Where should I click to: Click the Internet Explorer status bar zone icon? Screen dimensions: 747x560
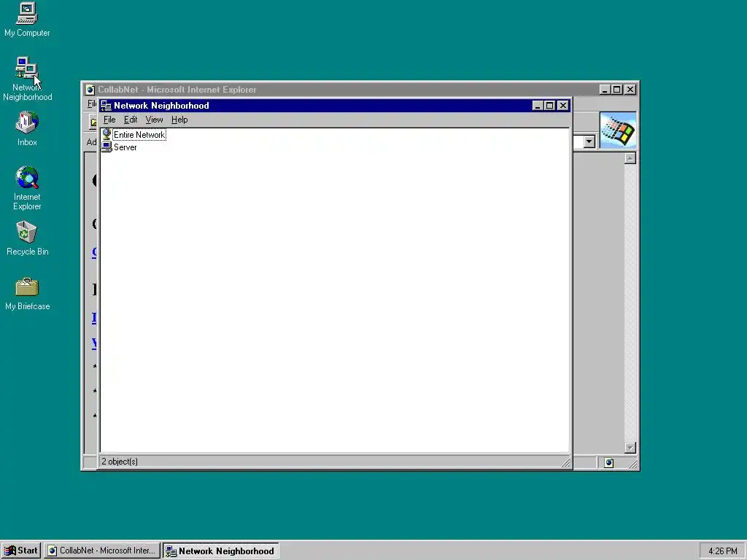pyautogui.click(x=609, y=462)
